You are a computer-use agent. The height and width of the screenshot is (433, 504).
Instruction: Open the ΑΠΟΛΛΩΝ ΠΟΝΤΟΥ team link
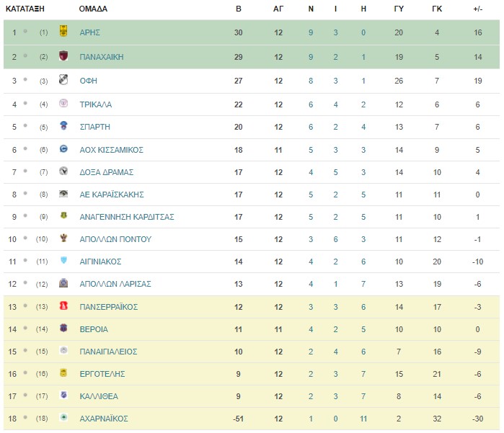coord(115,239)
